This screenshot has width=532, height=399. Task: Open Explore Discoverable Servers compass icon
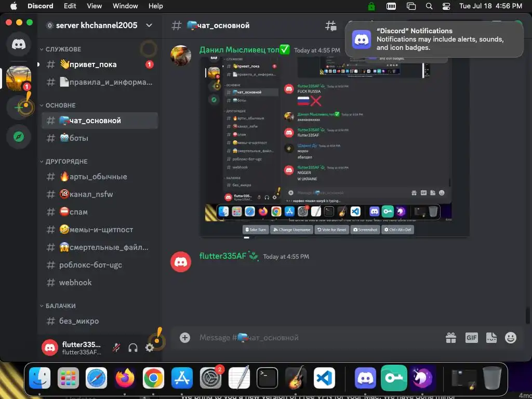pyautogui.click(x=19, y=137)
